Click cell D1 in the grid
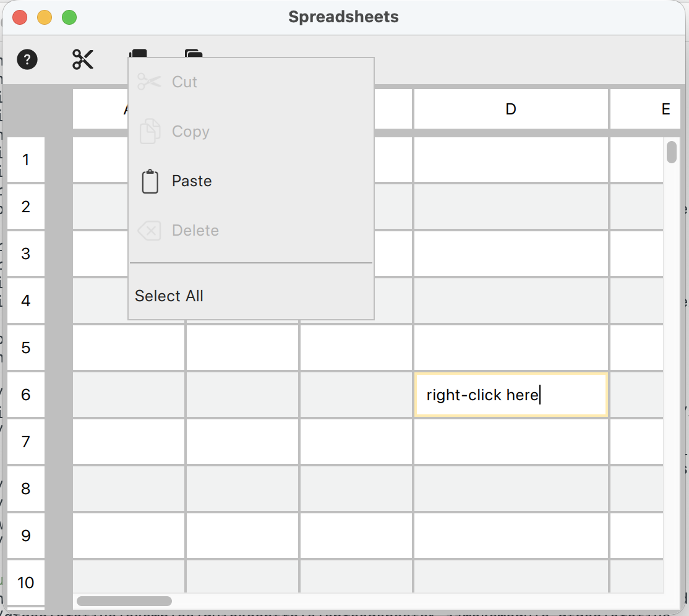This screenshot has width=689, height=616. coord(511,160)
